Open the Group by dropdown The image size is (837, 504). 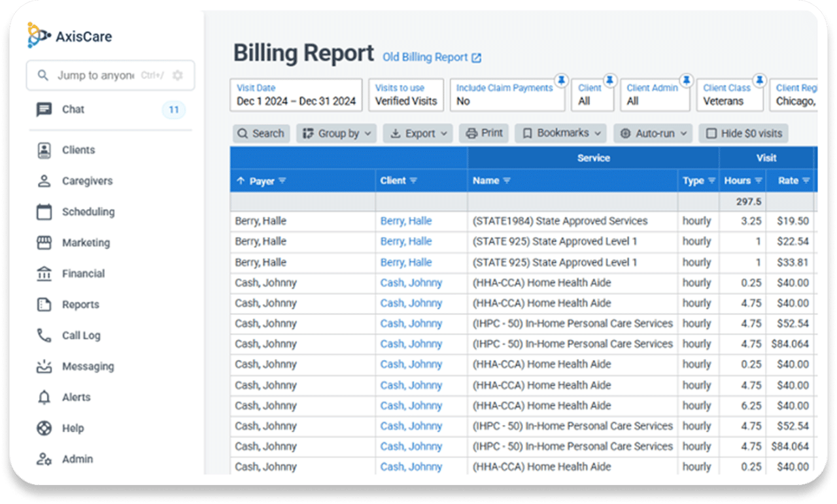(x=336, y=133)
